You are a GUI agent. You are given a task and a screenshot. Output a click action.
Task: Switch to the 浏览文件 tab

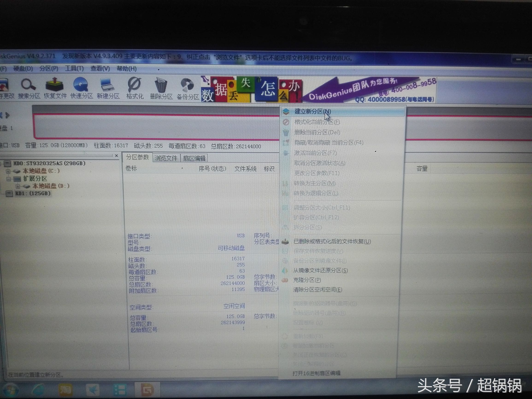[x=166, y=158]
